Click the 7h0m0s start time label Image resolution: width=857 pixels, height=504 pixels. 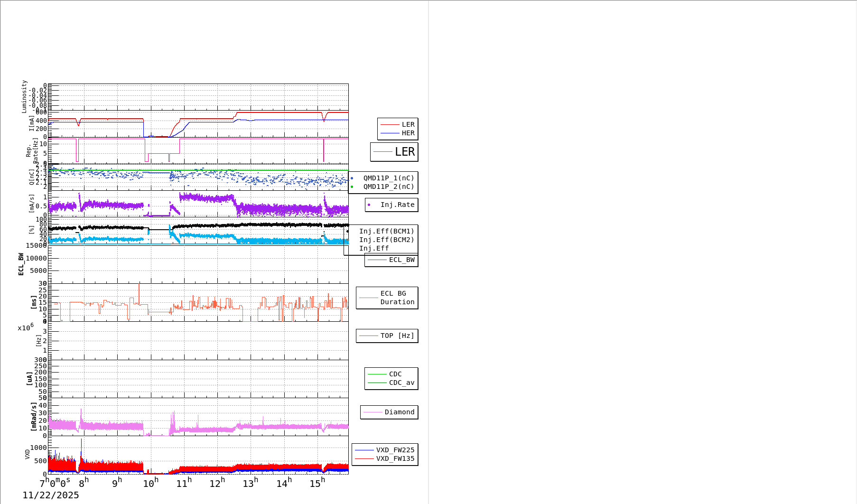point(55,483)
